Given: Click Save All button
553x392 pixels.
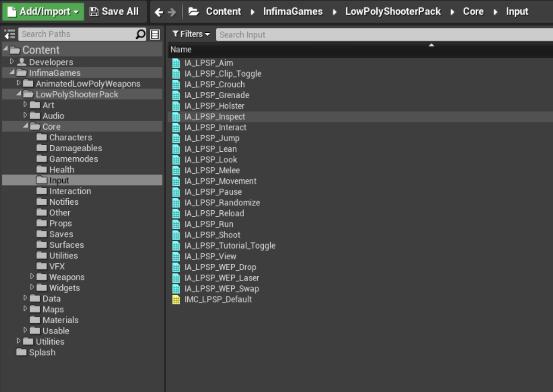Looking at the screenshot, I should pos(114,12).
